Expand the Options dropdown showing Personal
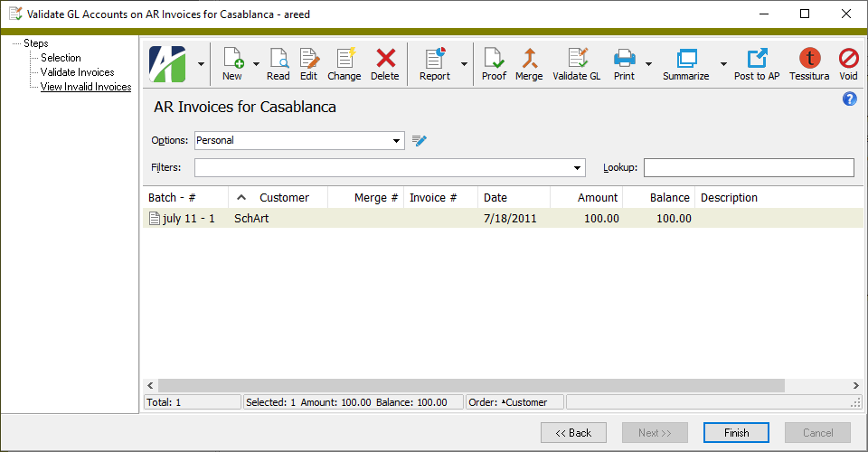The image size is (868, 452). coord(397,141)
